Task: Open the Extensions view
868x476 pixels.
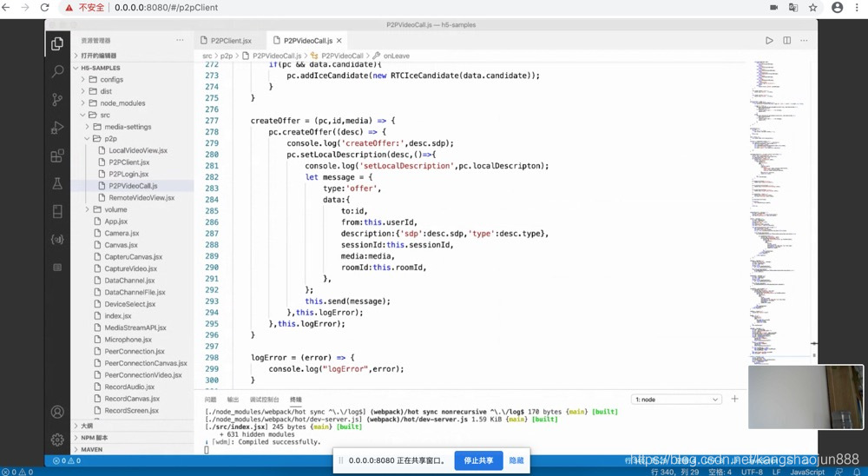Action: tap(57, 155)
